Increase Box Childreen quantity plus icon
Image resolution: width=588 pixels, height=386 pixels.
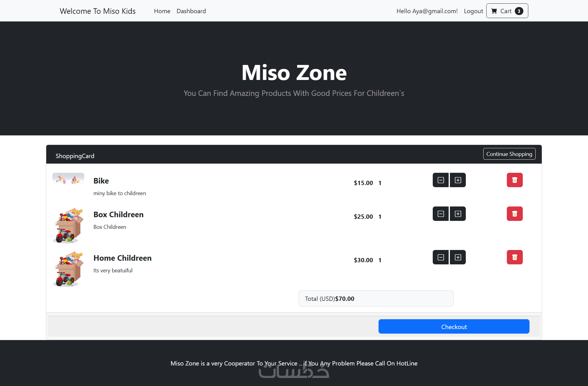[x=458, y=214]
